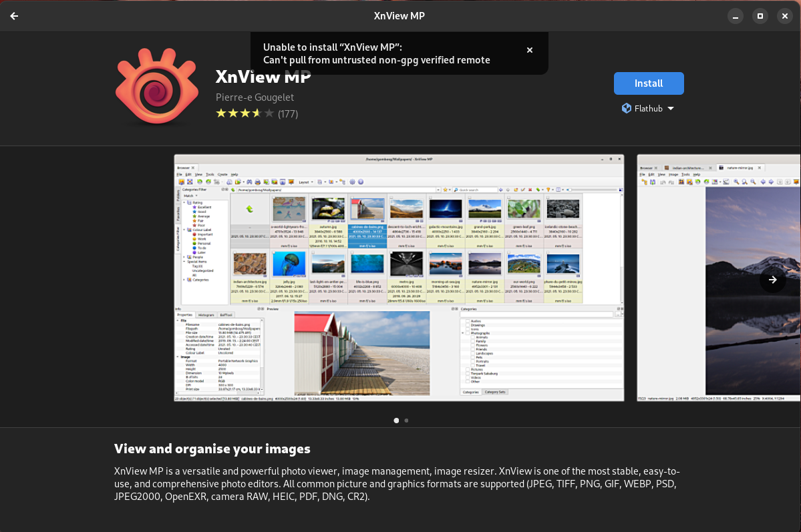Close the XnView MP software window
The height and width of the screenshot is (532, 801).
784,16
